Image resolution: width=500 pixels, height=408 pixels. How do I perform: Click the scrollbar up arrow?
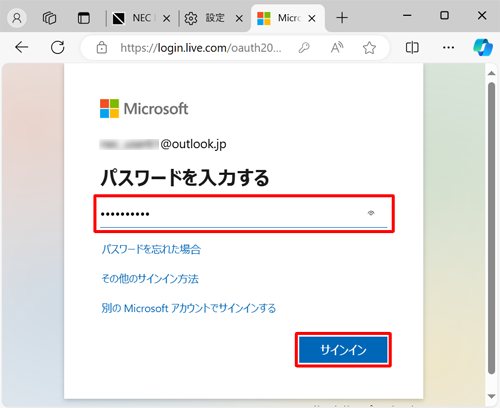(x=491, y=73)
